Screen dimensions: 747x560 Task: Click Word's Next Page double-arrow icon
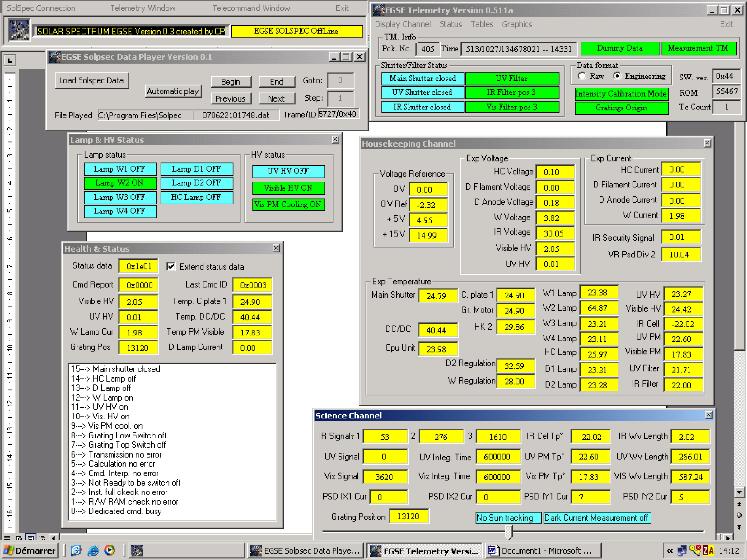(x=739, y=527)
